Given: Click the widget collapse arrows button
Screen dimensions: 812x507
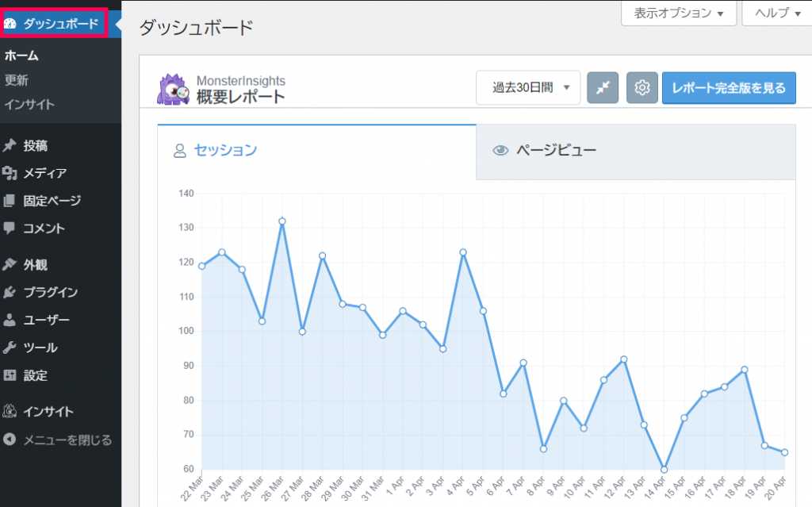Looking at the screenshot, I should coord(603,87).
